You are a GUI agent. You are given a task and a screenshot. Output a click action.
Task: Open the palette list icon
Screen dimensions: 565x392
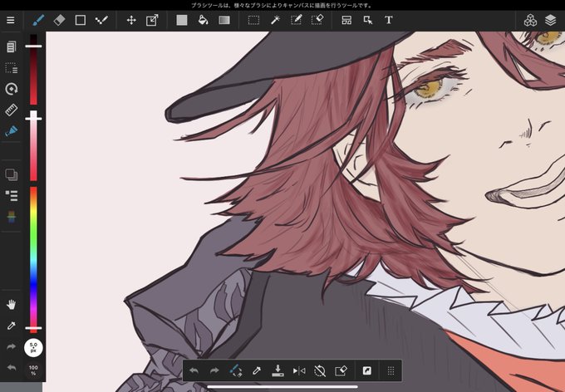coord(11,196)
